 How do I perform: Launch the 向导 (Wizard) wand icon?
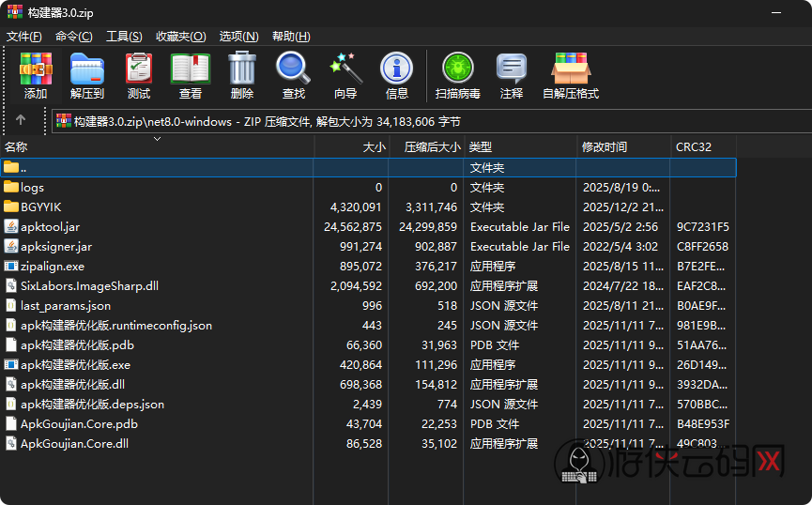pyautogui.click(x=345, y=75)
